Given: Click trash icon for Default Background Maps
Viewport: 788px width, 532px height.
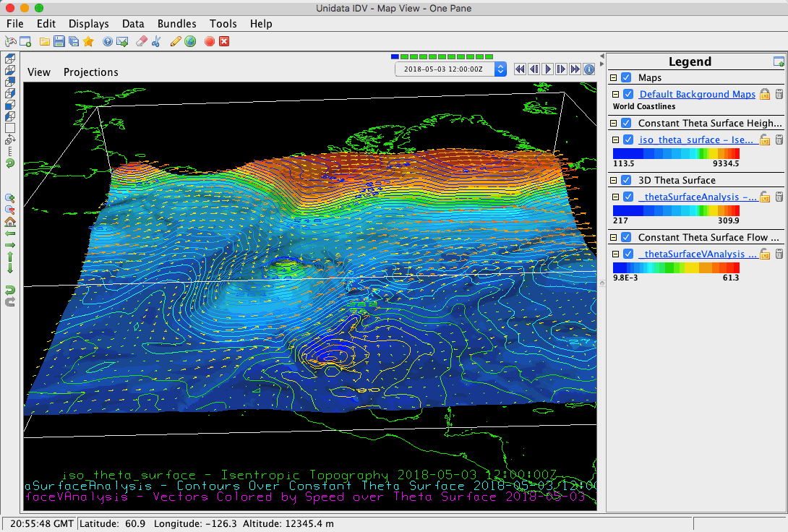Looking at the screenshot, I should tap(779, 94).
